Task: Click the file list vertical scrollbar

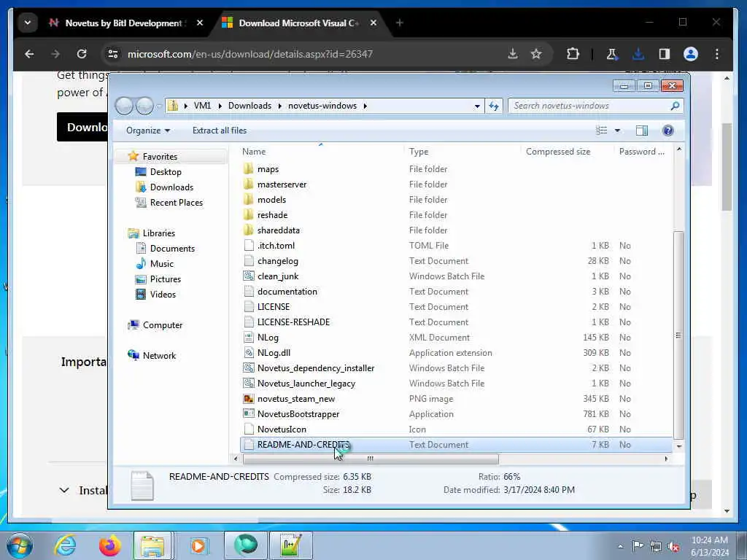Action: (x=679, y=335)
